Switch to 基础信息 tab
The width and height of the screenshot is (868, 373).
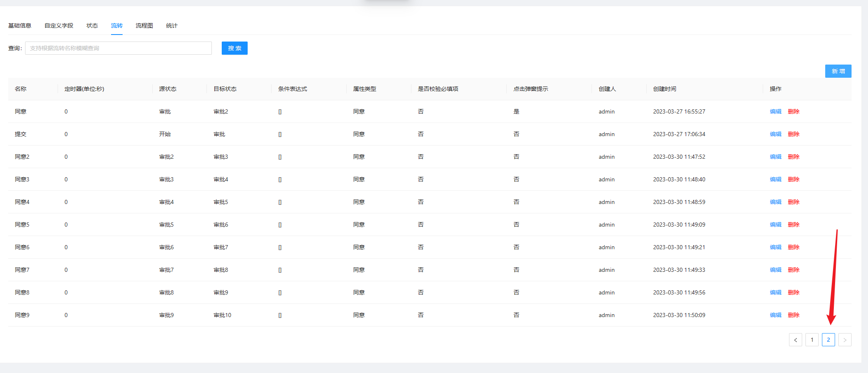(20, 25)
